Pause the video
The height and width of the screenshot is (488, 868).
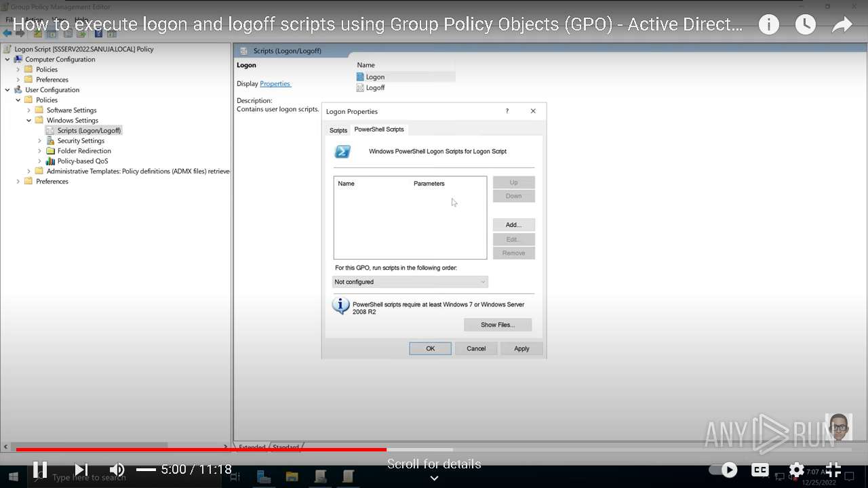(x=40, y=469)
